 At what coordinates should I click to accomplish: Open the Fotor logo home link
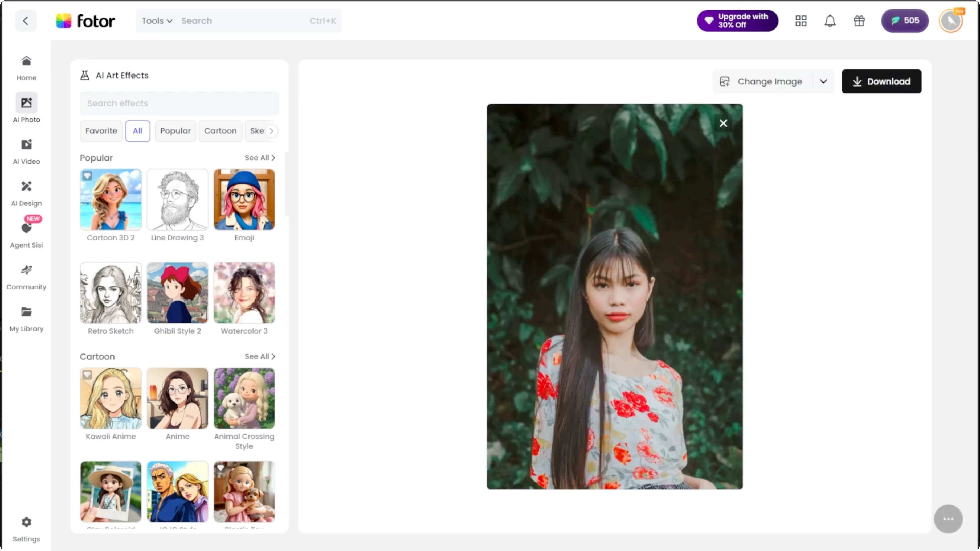click(x=85, y=21)
